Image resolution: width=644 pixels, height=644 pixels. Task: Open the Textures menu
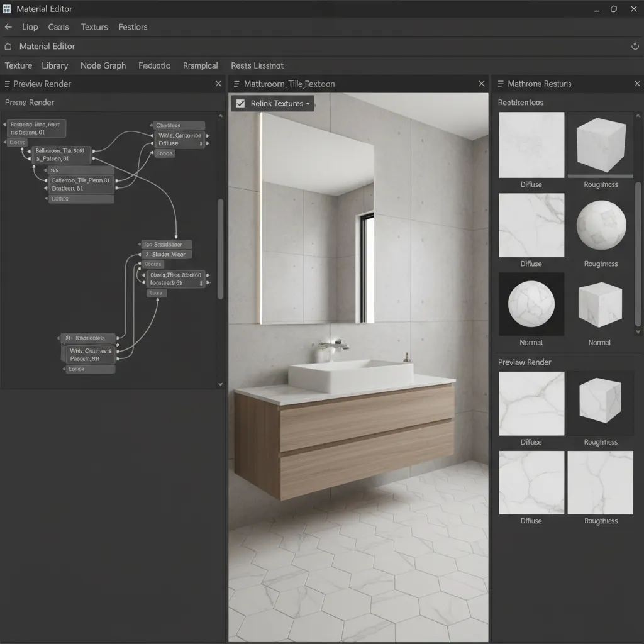94,27
